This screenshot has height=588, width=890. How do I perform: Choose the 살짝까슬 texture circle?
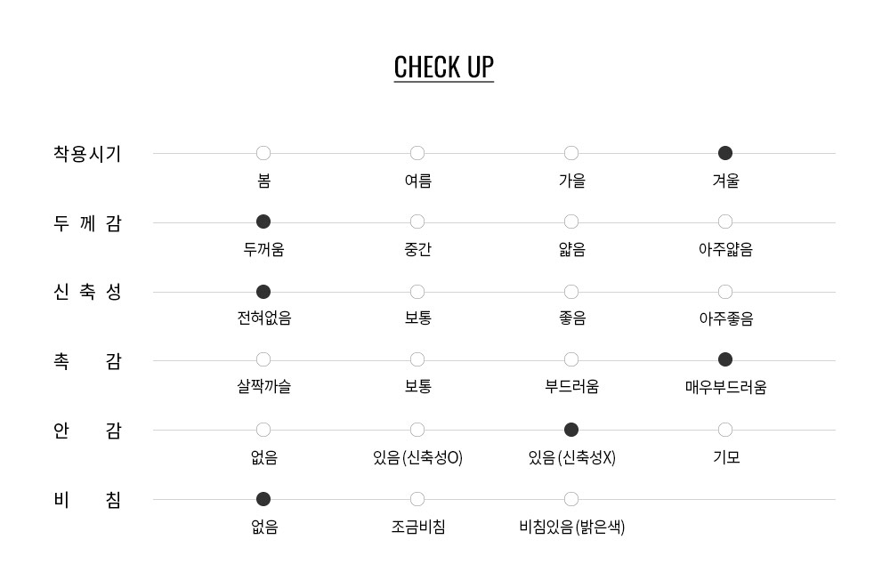pyautogui.click(x=263, y=360)
